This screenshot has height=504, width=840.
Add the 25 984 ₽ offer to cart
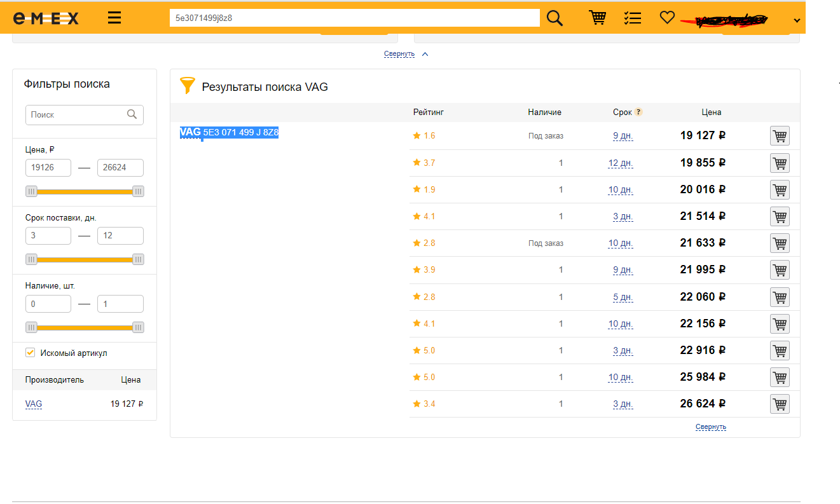(780, 377)
